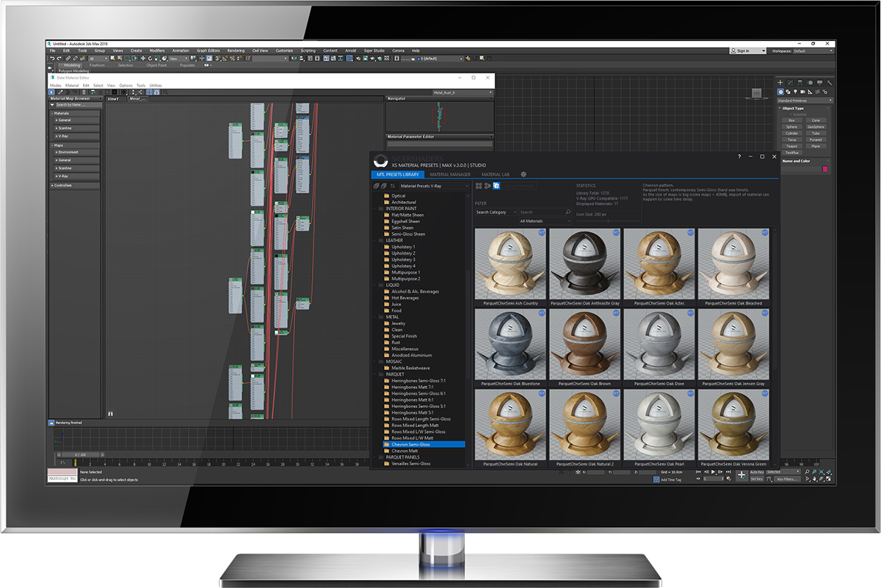Enable the Key Filters option

(787, 479)
